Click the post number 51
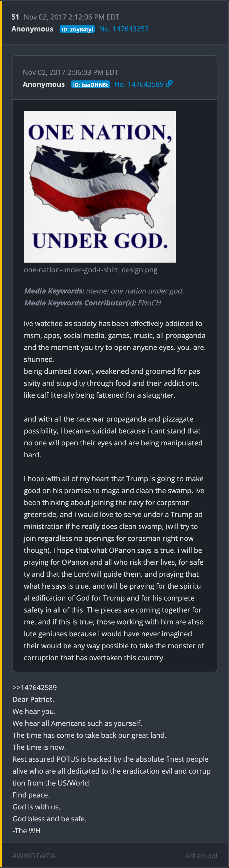 (x=15, y=17)
